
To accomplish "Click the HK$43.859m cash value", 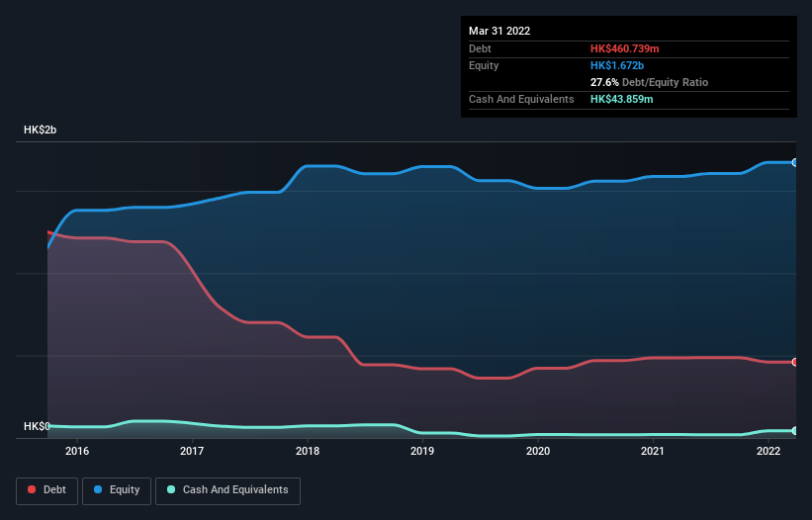I will [621, 99].
